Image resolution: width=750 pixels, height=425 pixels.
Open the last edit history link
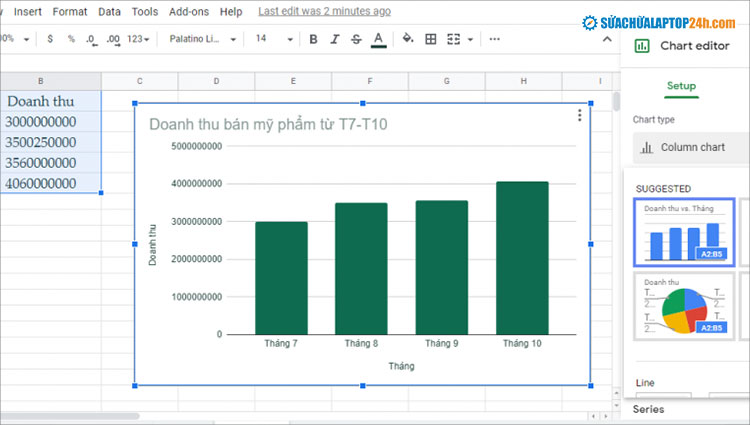pyautogui.click(x=324, y=11)
